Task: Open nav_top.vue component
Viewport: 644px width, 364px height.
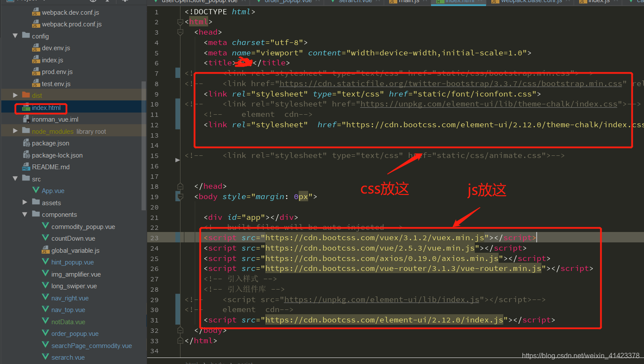Action: [x=68, y=310]
